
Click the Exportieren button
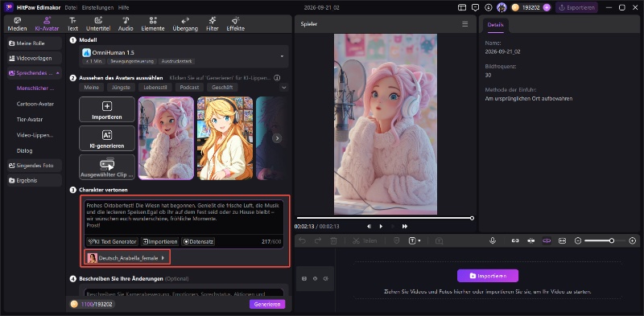click(576, 7)
